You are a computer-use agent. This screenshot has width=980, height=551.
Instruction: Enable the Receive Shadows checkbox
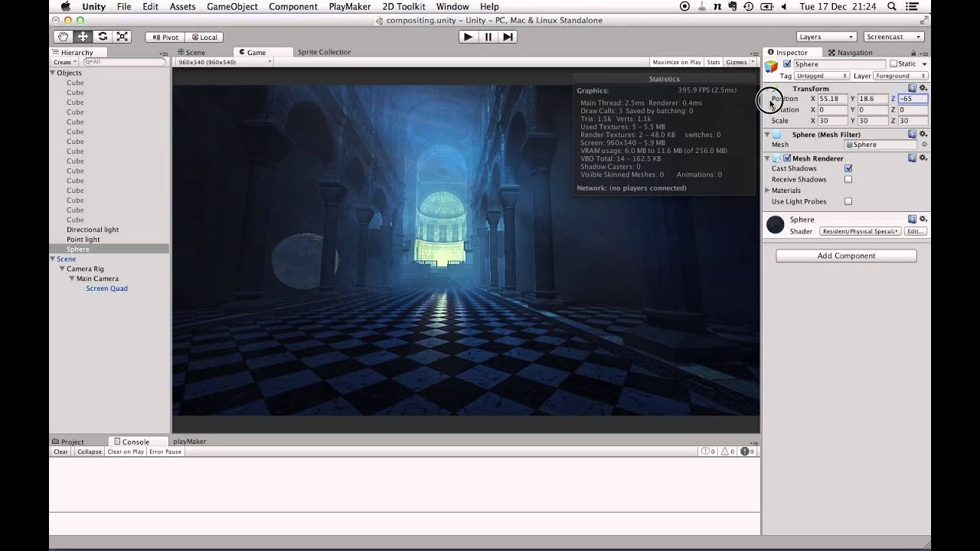tap(848, 179)
